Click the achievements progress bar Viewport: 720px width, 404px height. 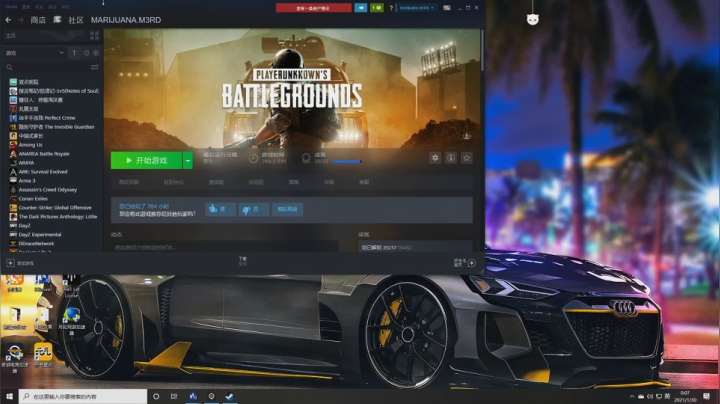pos(347,161)
